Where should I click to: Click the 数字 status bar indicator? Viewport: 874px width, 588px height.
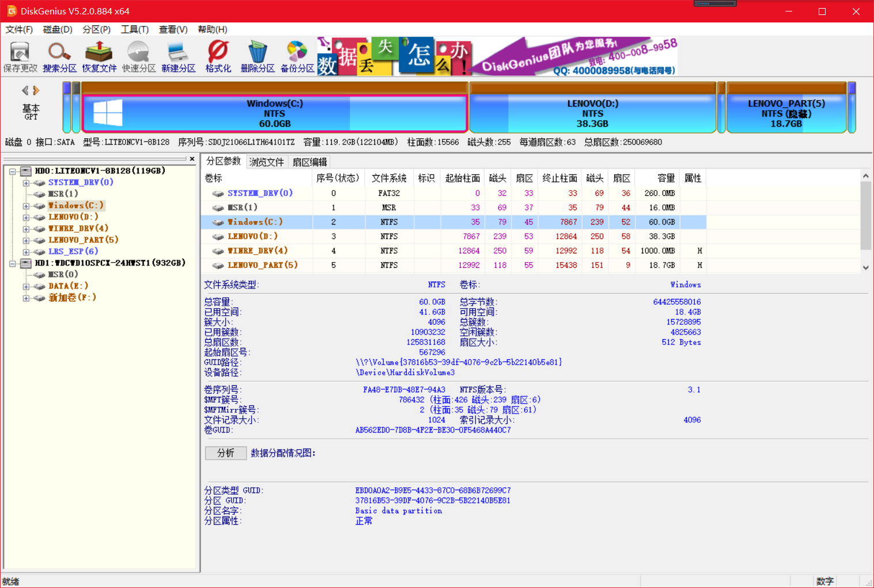click(x=824, y=582)
